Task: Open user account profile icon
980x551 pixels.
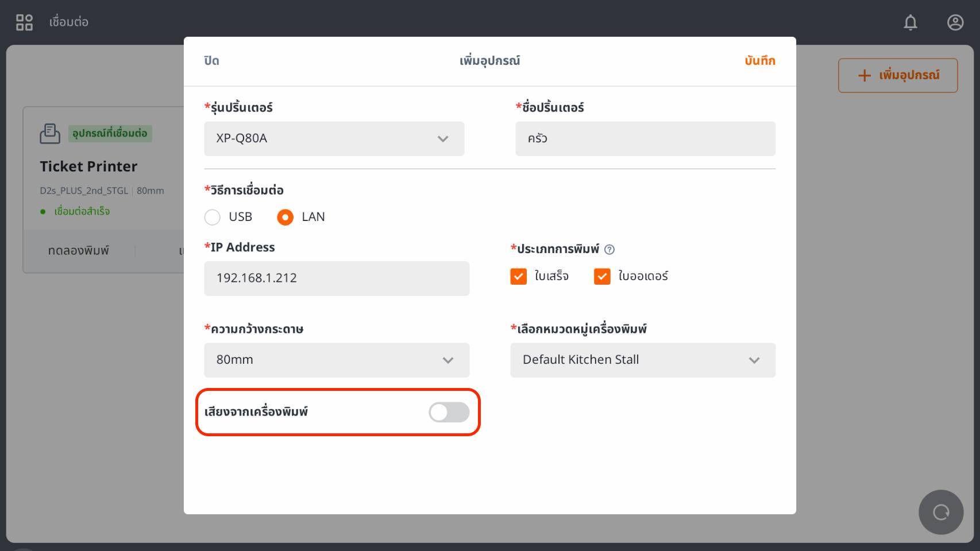Action: tap(955, 22)
